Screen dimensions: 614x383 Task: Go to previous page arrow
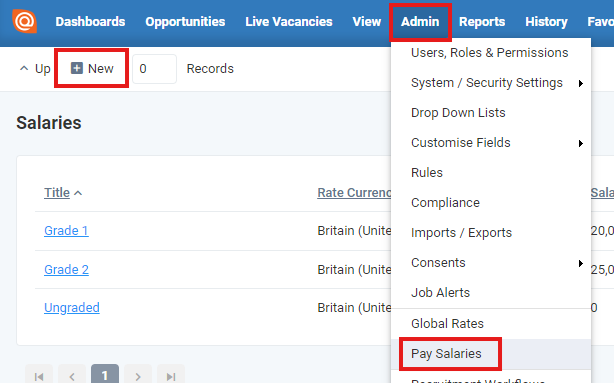[x=72, y=376]
